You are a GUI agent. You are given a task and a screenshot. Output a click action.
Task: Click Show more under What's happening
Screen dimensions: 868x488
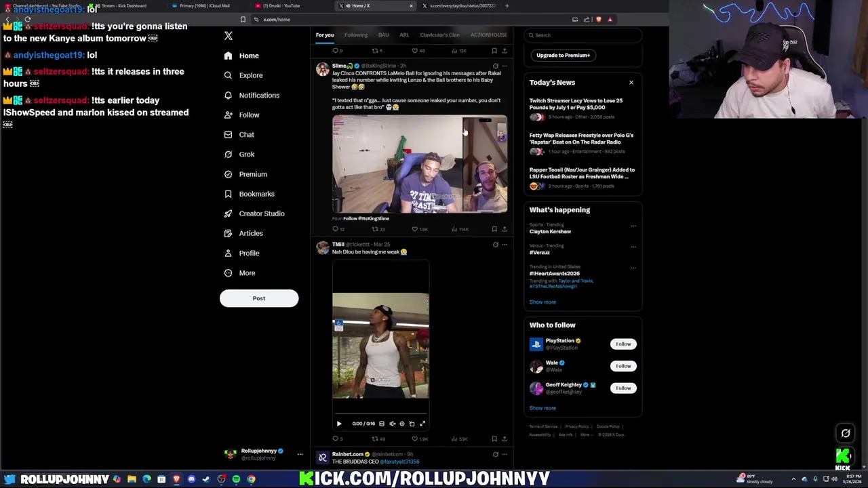[x=542, y=302]
